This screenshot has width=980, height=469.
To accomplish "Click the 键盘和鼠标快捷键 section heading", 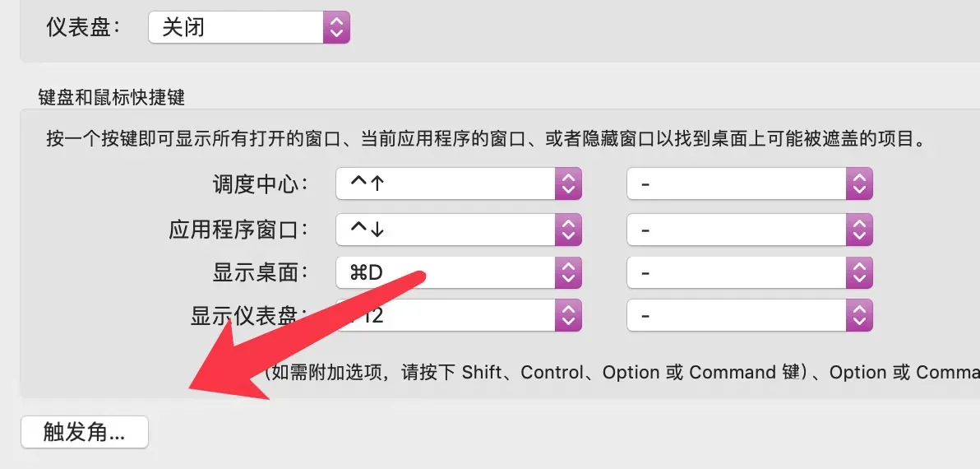I will coord(111,97).
